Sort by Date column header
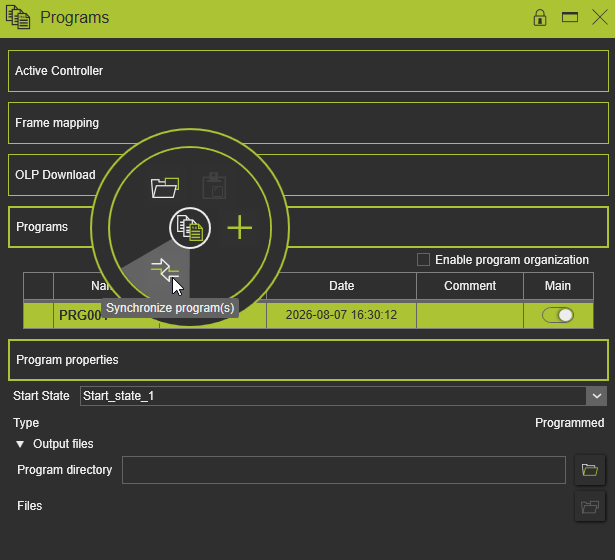 341,286
